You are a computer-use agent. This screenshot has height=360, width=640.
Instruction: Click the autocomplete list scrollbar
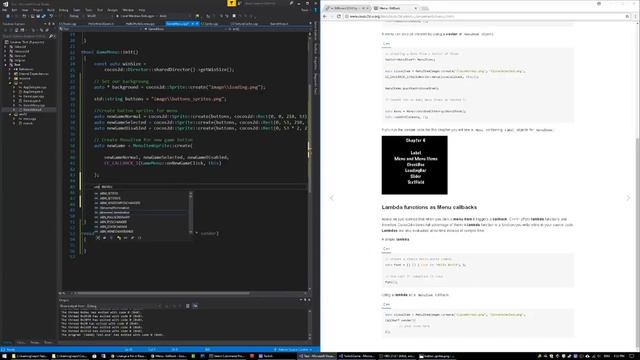point(191,212)
